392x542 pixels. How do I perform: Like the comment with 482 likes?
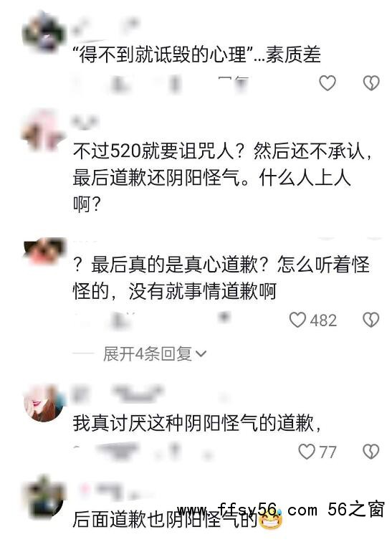pos(297,320)
